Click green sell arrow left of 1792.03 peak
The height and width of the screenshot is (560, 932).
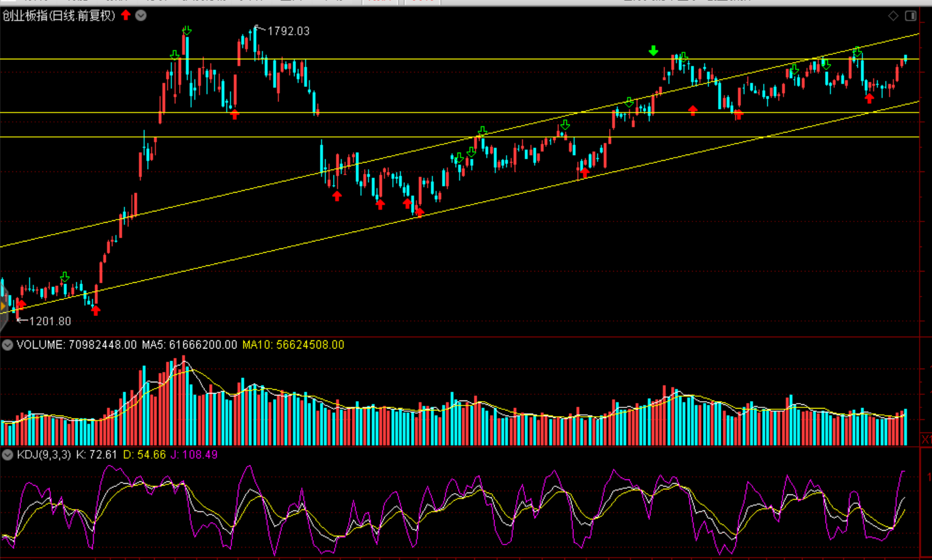[x=187, y=31]
